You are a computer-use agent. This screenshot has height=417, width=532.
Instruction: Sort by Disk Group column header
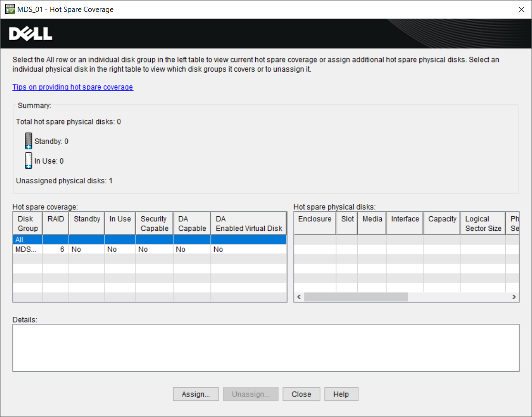click(x=28, y=224)
